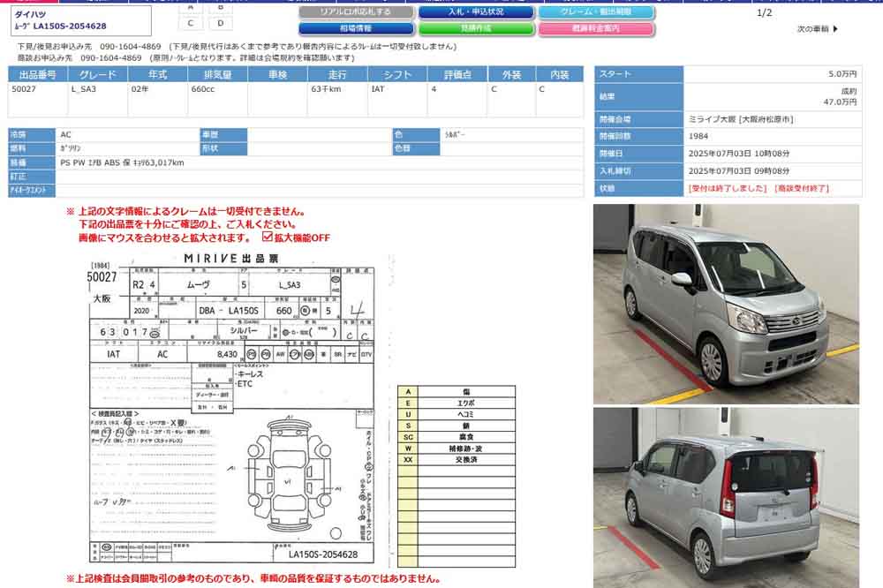
Task: Click the リアルロボ応札する button
Action: point(355,12)
